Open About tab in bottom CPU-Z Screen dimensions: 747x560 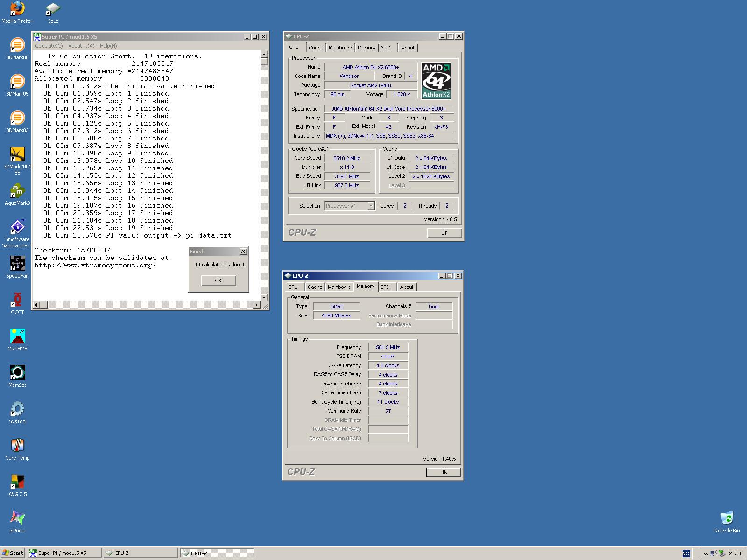tap(407, 287)
